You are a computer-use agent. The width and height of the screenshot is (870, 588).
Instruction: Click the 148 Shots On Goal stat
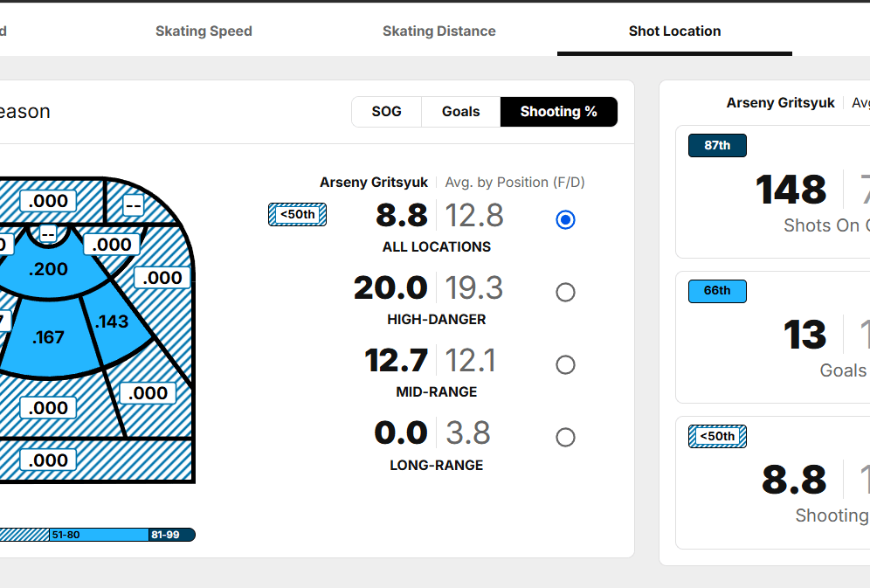tap(791, 190)
